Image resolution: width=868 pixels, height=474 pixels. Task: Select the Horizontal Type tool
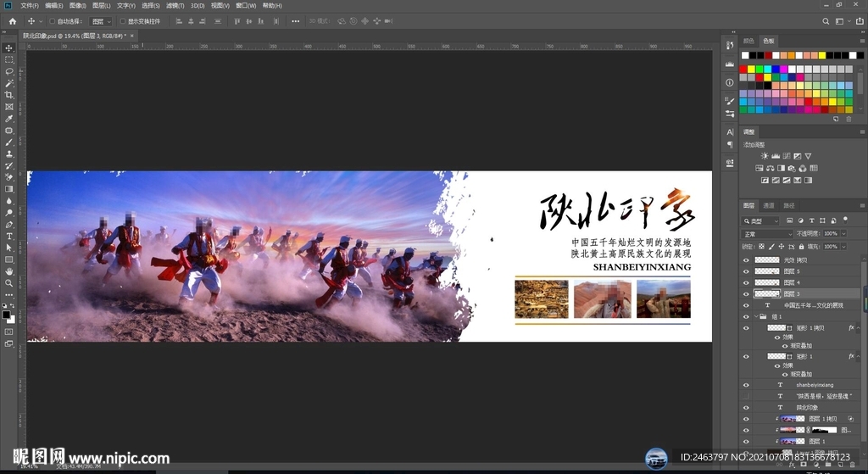pos(8,236)
